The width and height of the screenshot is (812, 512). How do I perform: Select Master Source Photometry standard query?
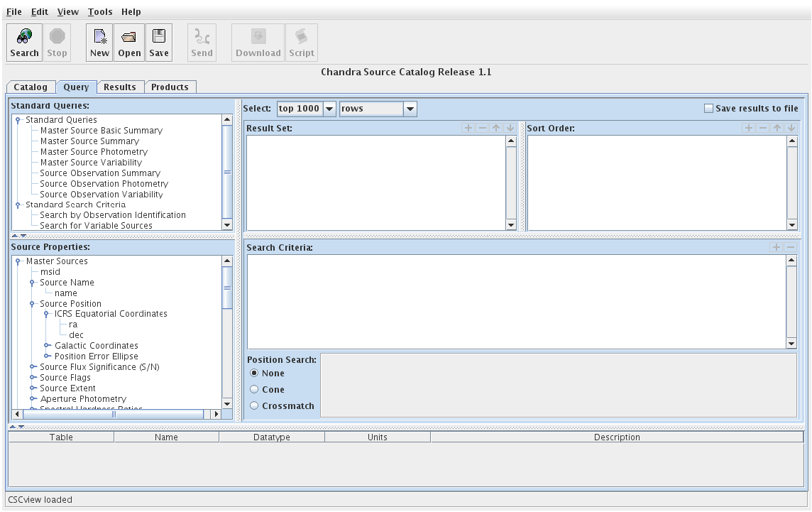point(94,152)
